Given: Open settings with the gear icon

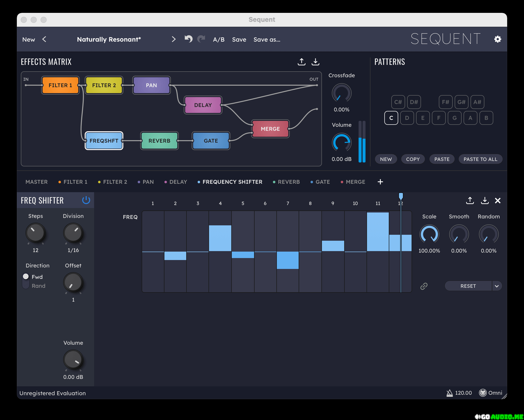Looking at the screenshot, I should [498, 39].
